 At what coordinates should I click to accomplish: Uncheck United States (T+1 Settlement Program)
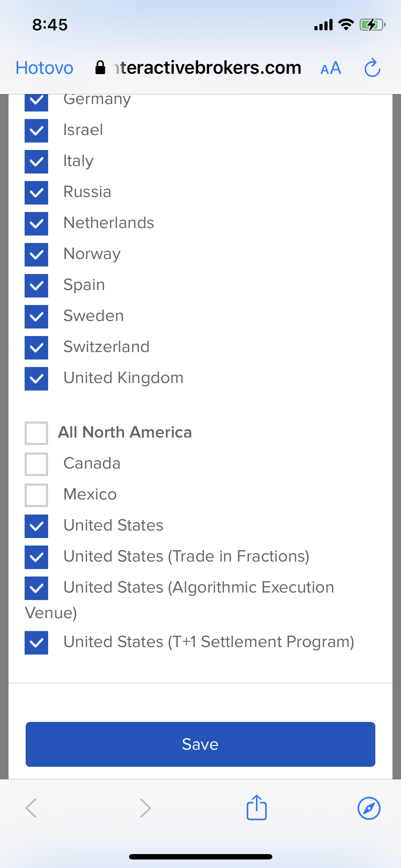coord(36,643)
